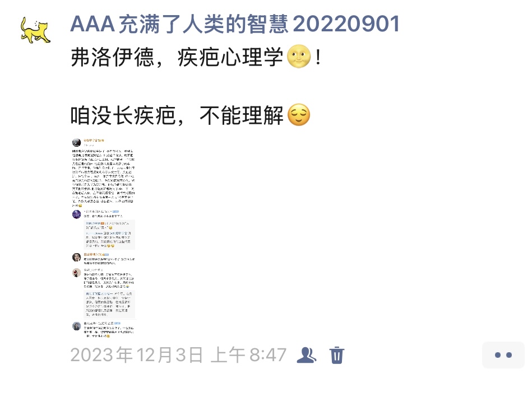Click the first gray quoted reply block in thumbnail

[x=109, y=235]
